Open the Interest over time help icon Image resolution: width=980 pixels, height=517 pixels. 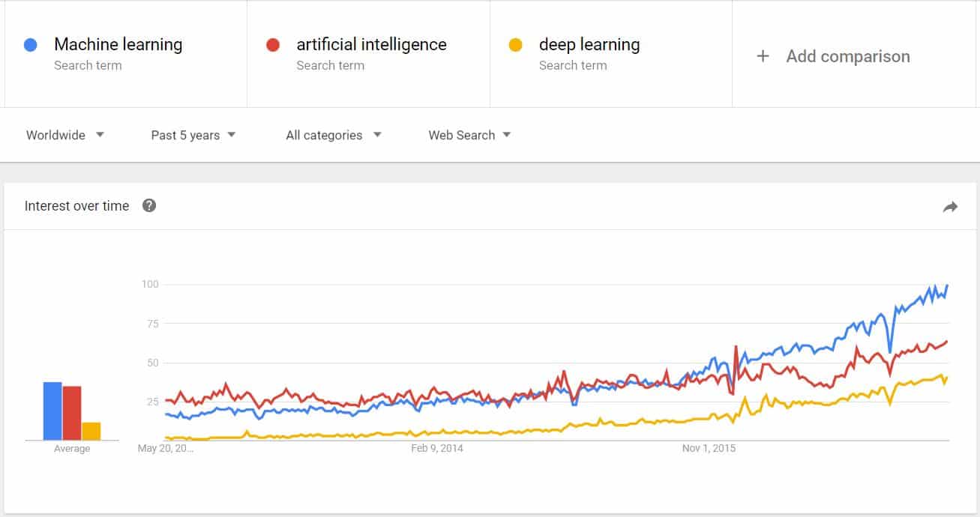click(149, 205)
